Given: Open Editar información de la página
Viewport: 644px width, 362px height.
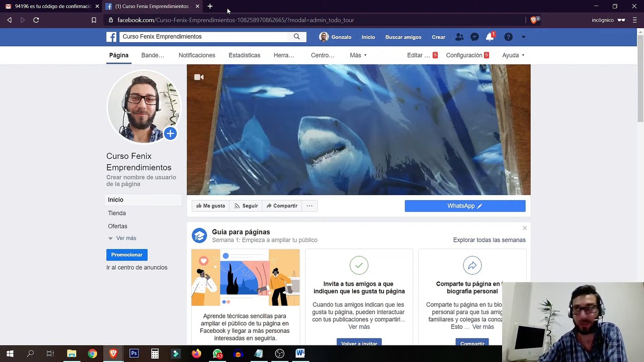Looking at the screenshot, I should pos(422,55).
